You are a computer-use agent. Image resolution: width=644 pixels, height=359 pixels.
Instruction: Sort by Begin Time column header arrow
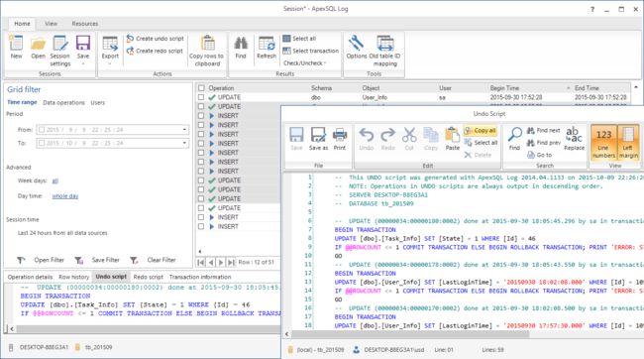569,88
